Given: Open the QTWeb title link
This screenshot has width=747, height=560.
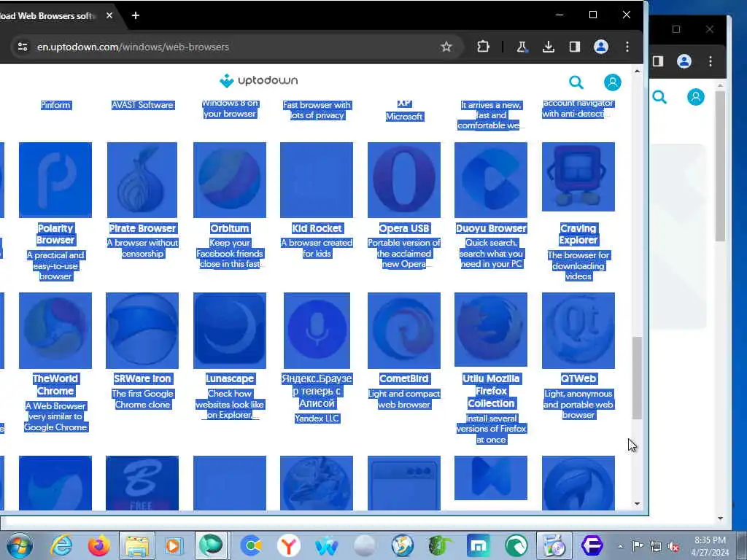Looking at the screenshot, I should point(578,379).
